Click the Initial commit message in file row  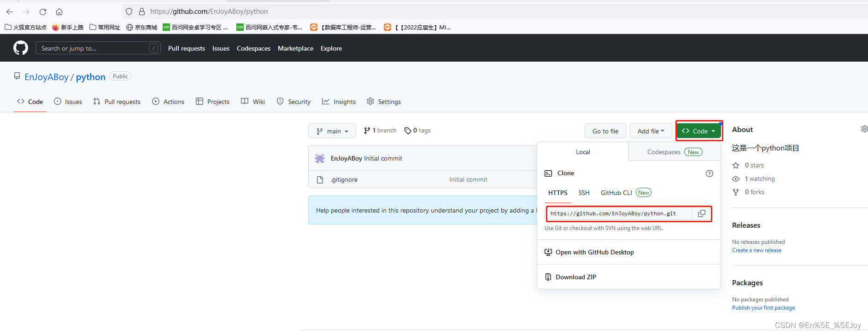(468, 179)
